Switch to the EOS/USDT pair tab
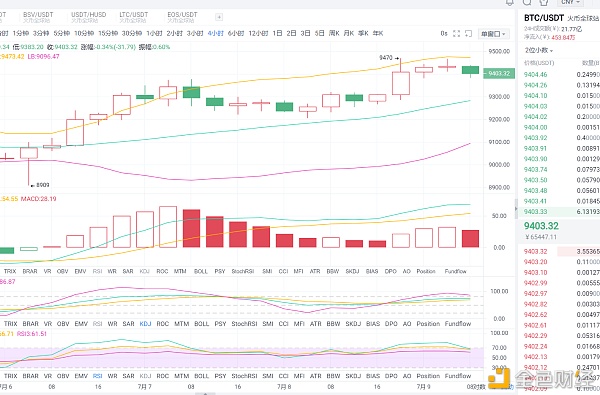This screenshot has height=395, width=600. click(182, 17)
